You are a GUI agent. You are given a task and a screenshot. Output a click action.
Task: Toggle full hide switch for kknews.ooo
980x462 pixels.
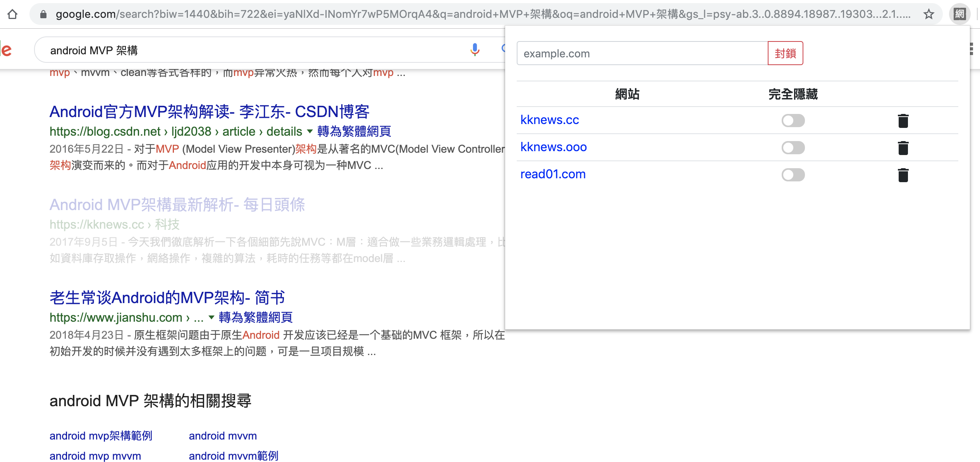(793, 148)
